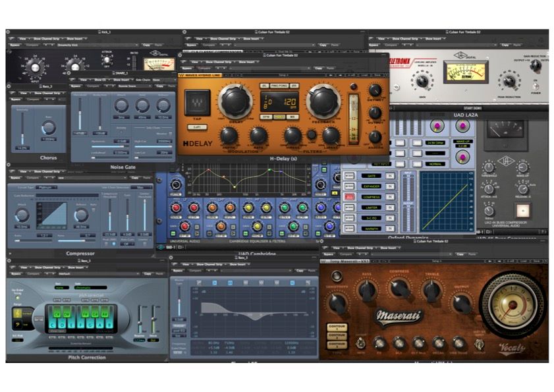Viewport: 554px width, 392px height.
Task: Click the Threshold knob on UAD 4K Bus Compressor
Action: [489, 167]
